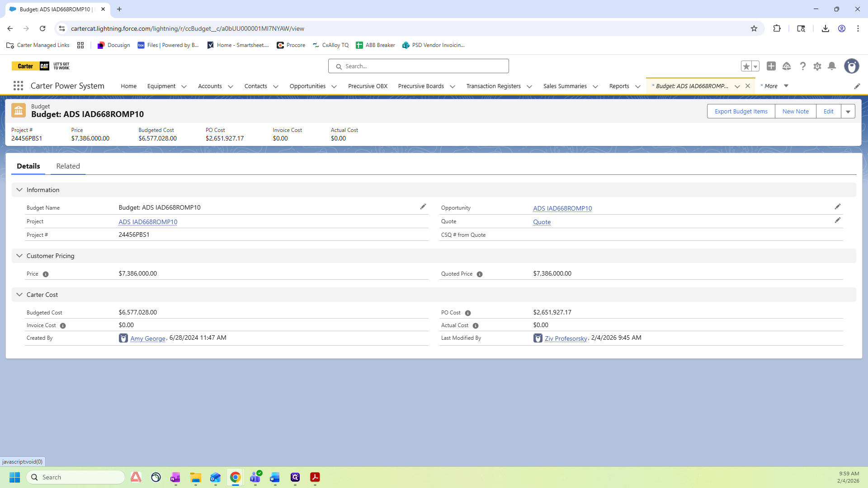The height and width of the screenshot is (488, 868).
Task: Open the App Launcher waffle icon
Action: (18, 86)
